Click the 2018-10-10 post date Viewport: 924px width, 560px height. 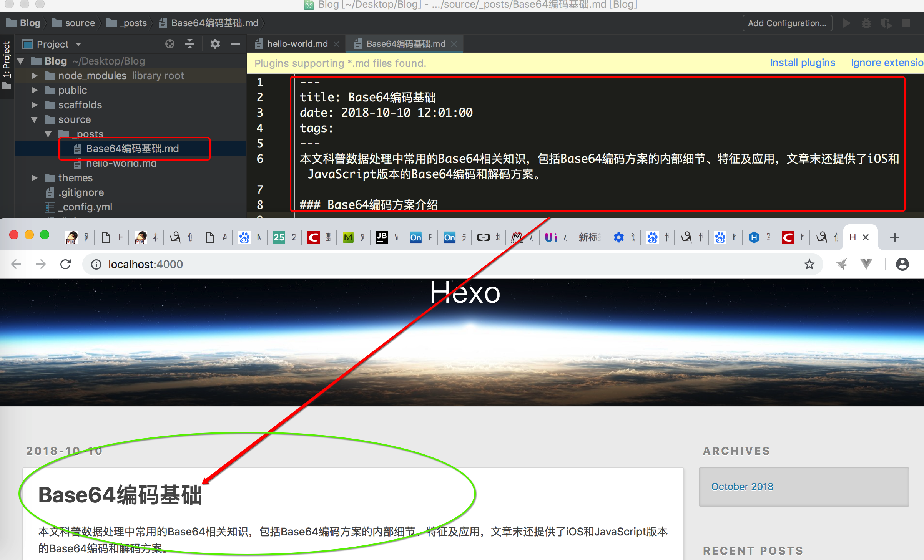pyautogui.click(x=64, y=451)
